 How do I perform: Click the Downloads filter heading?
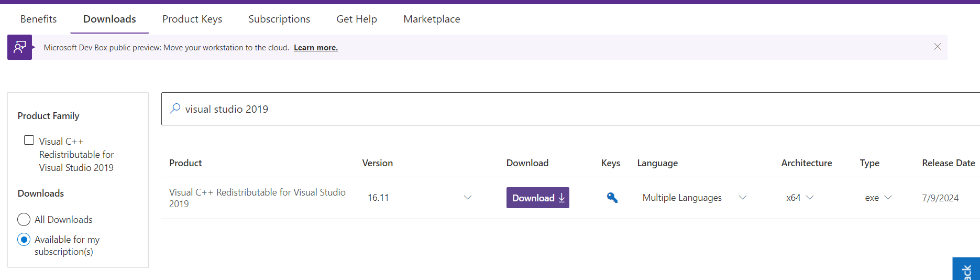coord(41,193)
